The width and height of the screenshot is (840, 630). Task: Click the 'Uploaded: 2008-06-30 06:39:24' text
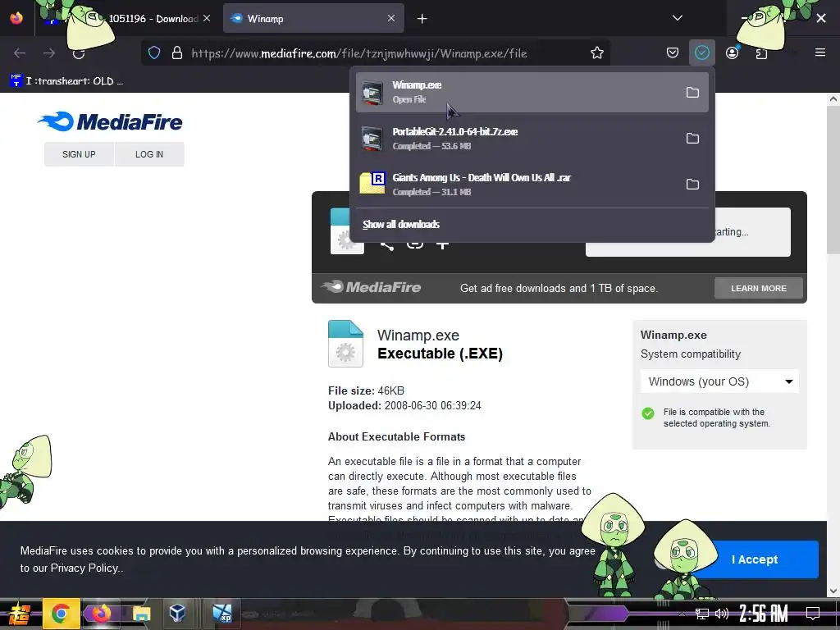pyautogui.click(x=404, y=405)
